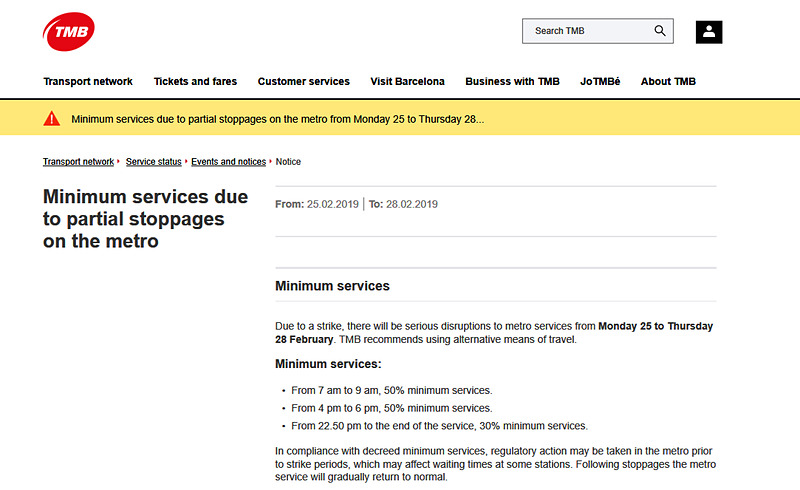Click the From date 25.02.2019
This screenshot has width=800, height=490.
click(x=332, y=204)
